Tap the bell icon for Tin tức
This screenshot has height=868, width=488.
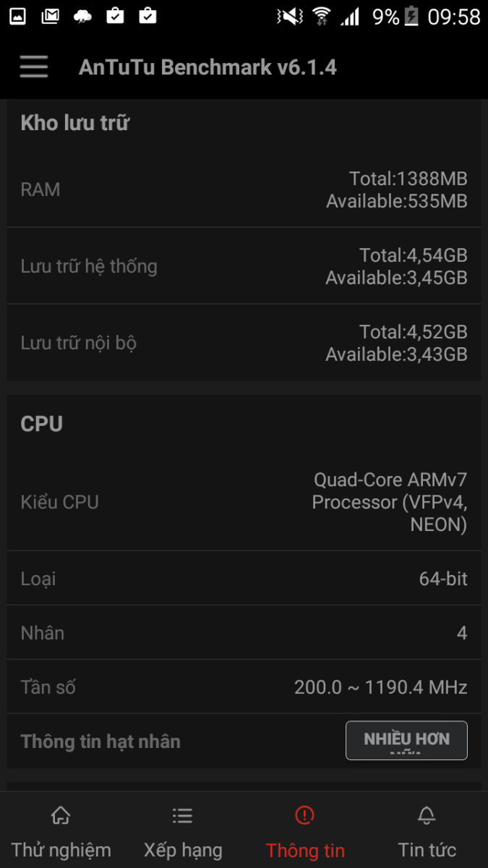(x=427, y=816)
